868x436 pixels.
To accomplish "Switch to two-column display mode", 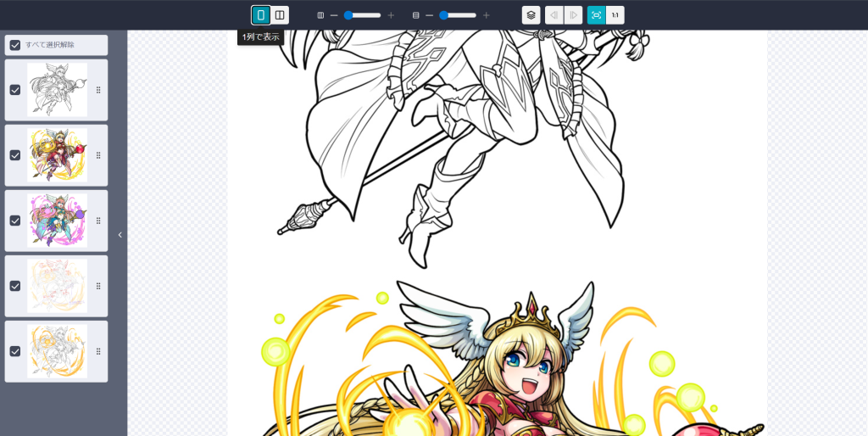I will [280, 15].
